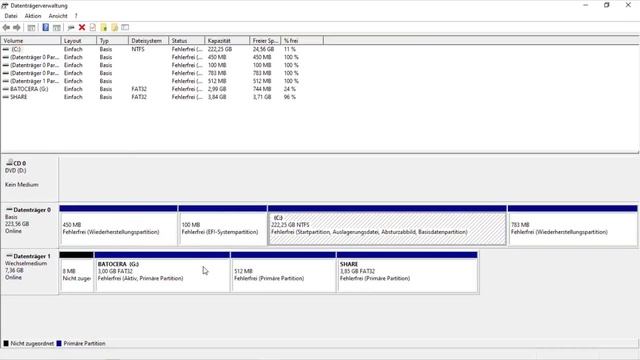Sort by the Status column header
Screen dimensions: 640x360
click(x=187, y=41)
